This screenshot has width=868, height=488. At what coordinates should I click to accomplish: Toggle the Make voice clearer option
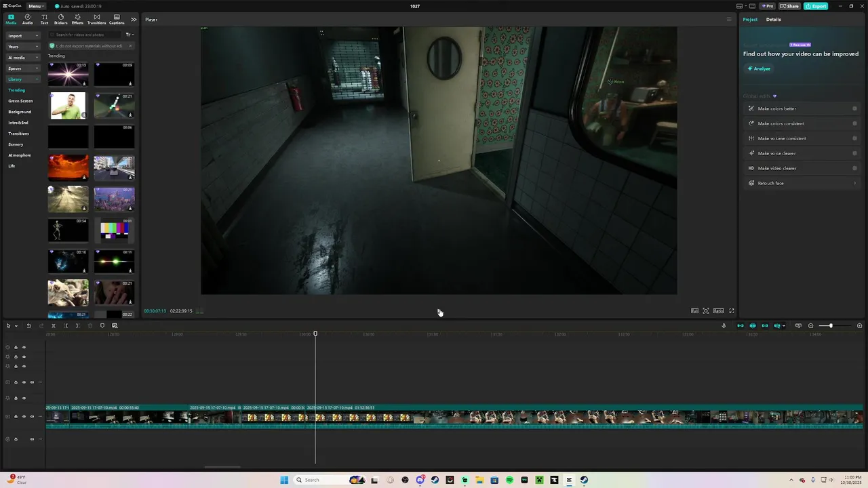[x=854, y=153]
